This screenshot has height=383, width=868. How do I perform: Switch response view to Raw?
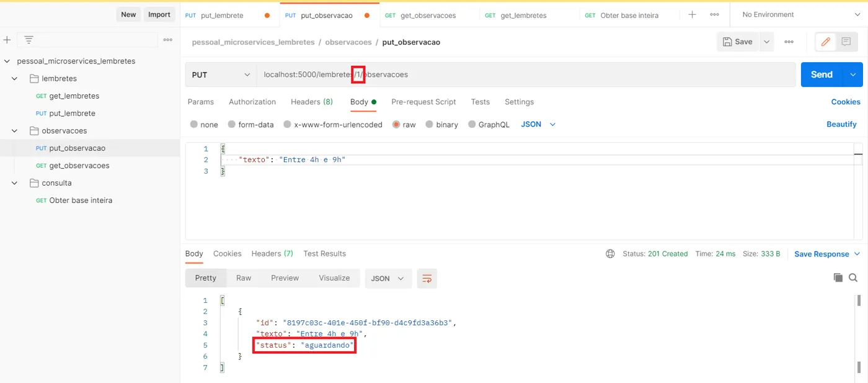244,278
